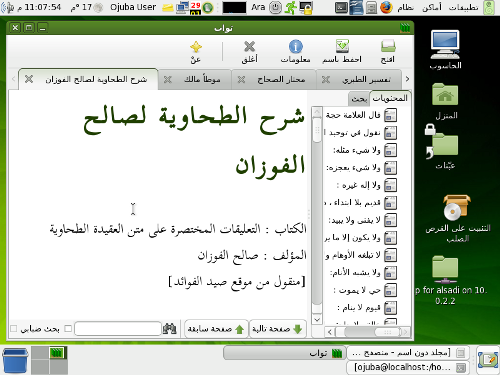Select the ojuba@localhost terminal taskbar entry
This screenshot has height=375, width=500.
click(407, 367)
